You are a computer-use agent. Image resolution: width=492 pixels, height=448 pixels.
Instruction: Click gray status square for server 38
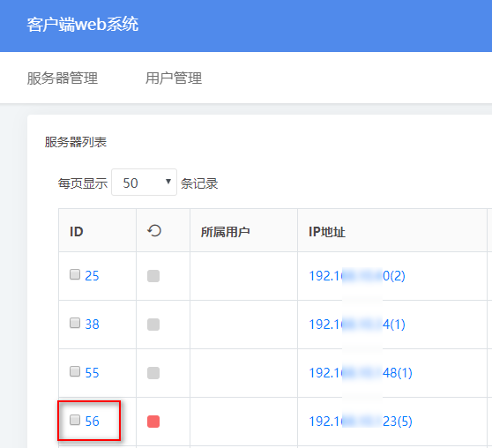153,325
